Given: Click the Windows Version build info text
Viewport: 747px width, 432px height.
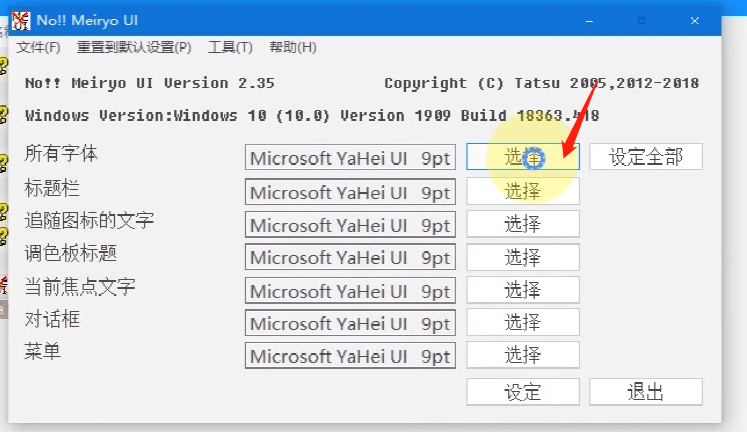Looking at the screenshot, I should click(312, 116).
